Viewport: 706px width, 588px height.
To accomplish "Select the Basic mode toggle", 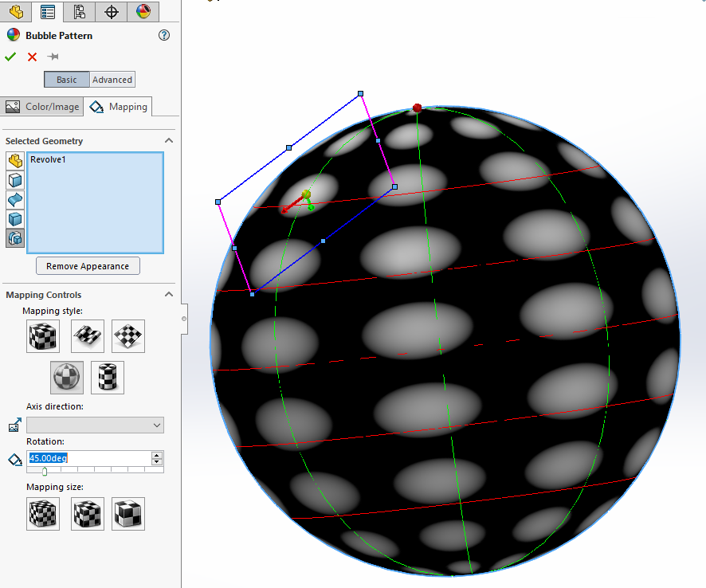I will (67, 80).
